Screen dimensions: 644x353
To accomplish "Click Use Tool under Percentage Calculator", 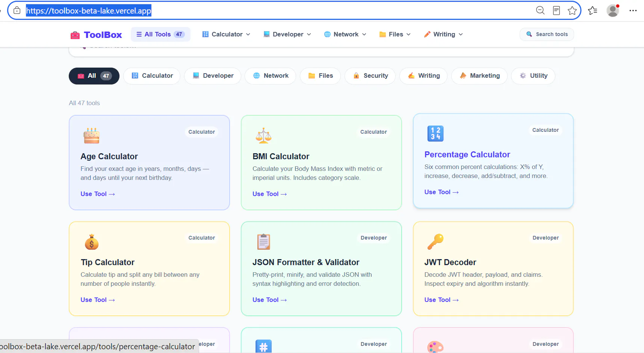I will (442, 192).
